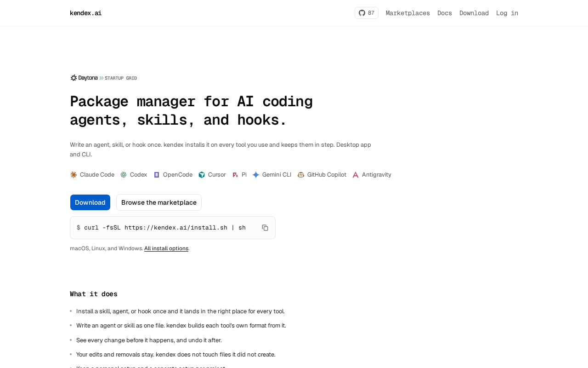
Task: Click the curl install command text
Action: [165, 228]
